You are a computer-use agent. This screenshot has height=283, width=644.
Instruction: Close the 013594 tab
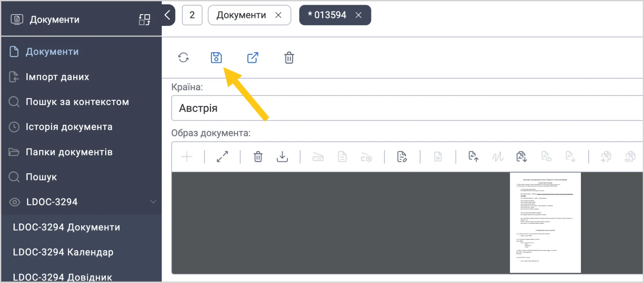tap(358, 15)
